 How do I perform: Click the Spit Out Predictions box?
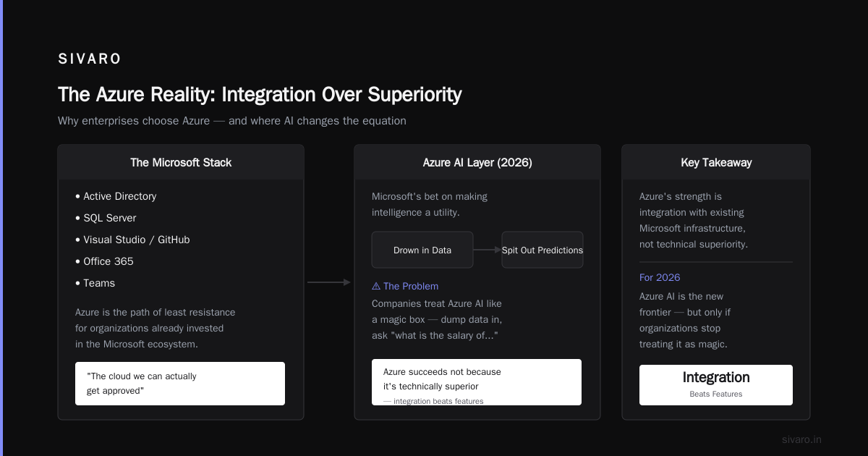coord(542,250)
